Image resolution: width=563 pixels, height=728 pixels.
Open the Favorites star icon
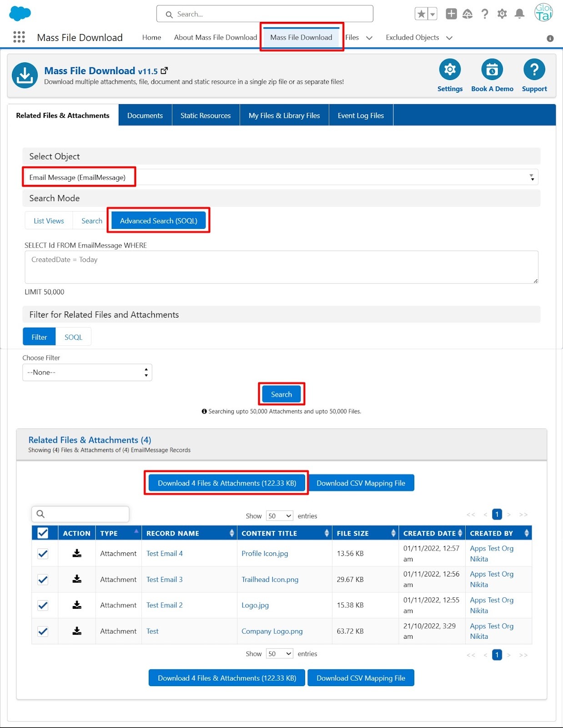(422, 14)
